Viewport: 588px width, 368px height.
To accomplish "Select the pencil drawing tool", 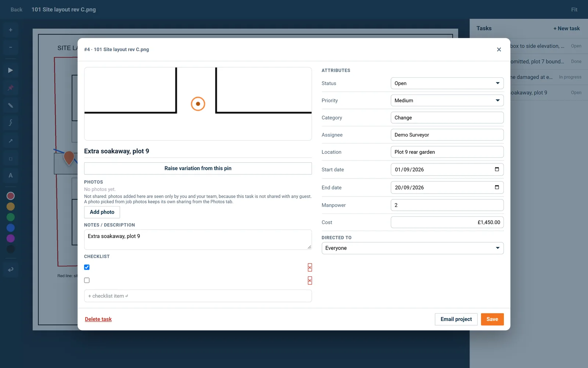I will [11, 105].
